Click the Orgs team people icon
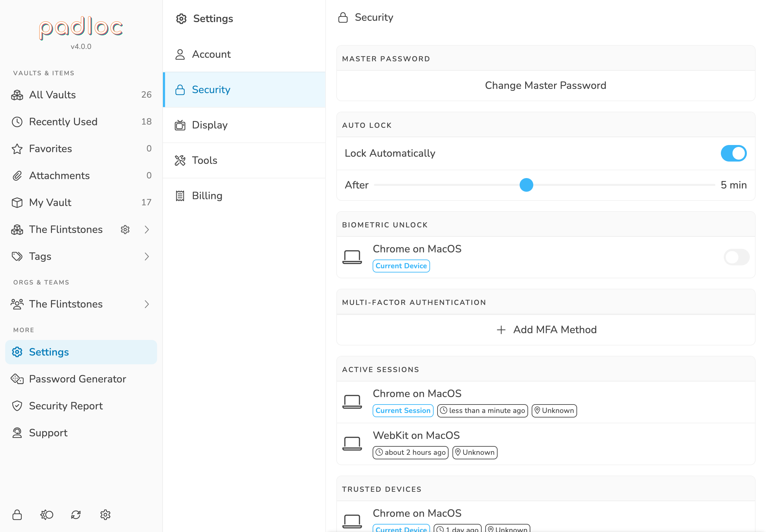 click(17, 304)
